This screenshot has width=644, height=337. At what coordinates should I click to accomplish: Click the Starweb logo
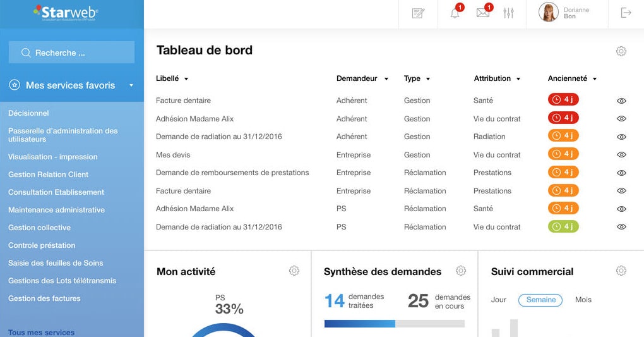tap(66, 13)
